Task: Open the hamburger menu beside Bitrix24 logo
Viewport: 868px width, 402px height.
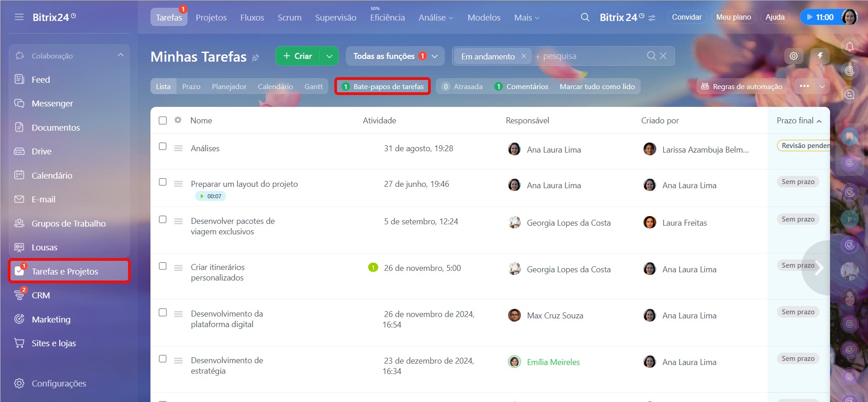Action: tap(19, 17)
